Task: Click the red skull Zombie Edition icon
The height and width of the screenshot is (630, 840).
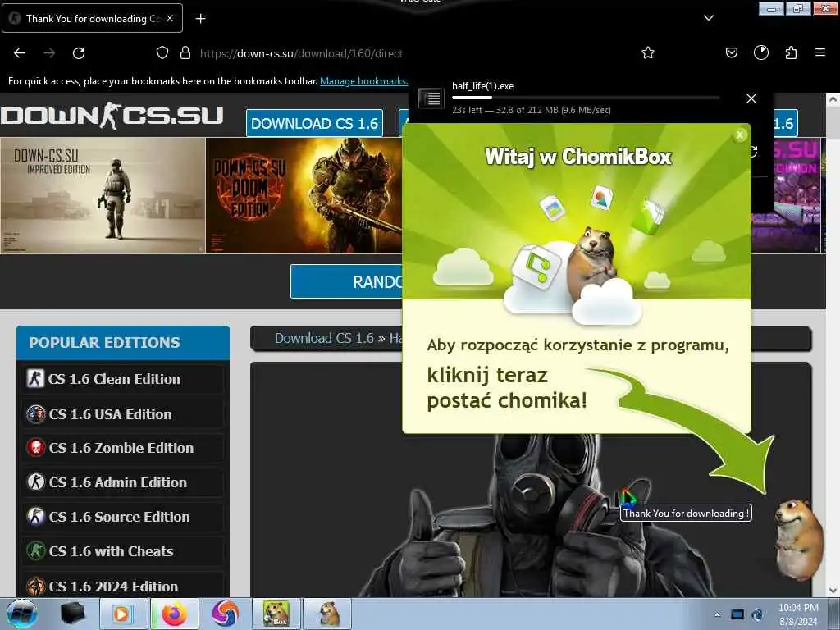Action: 36,448
